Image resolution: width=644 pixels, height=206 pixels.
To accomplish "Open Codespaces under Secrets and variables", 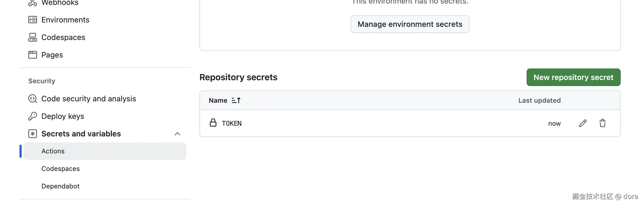I will (x=60, y=169).
